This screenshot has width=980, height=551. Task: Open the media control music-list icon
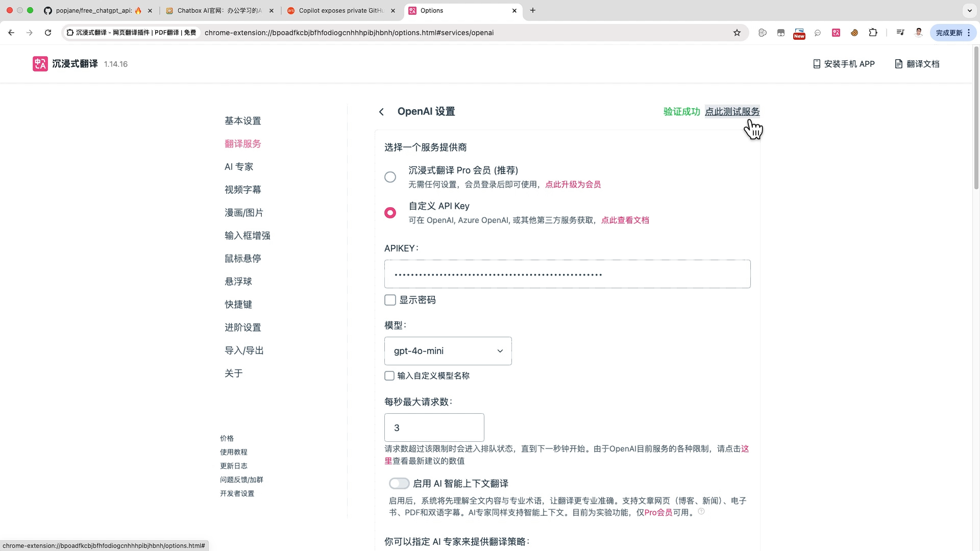pyautogui.click(x=900, y=33)
